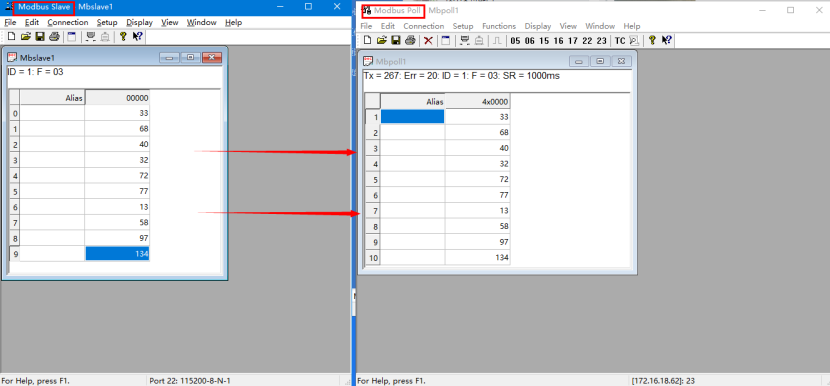
Task: Click the Open folder icon in Modbus Slave
Action: click(x=25, y=37)
